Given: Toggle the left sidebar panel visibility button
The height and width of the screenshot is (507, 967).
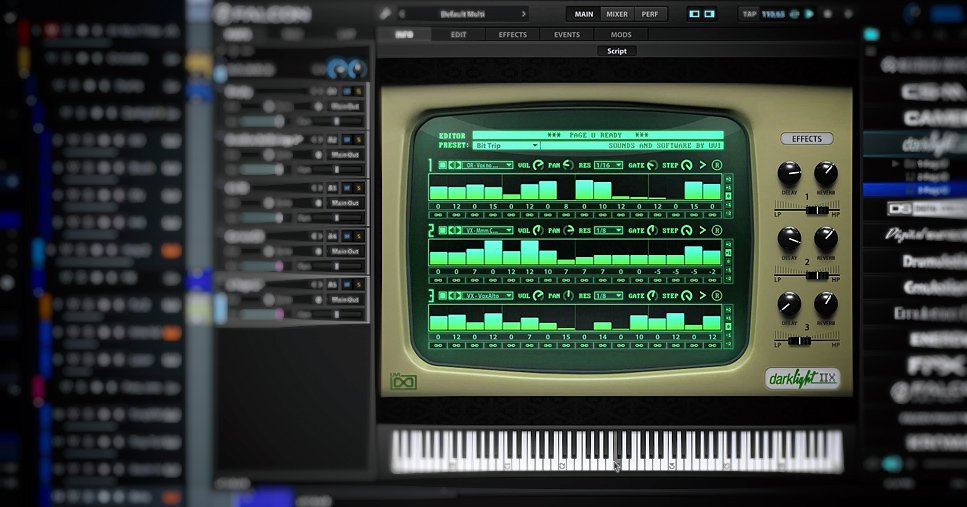Looking at the screenshot, I should pos(695,14).
